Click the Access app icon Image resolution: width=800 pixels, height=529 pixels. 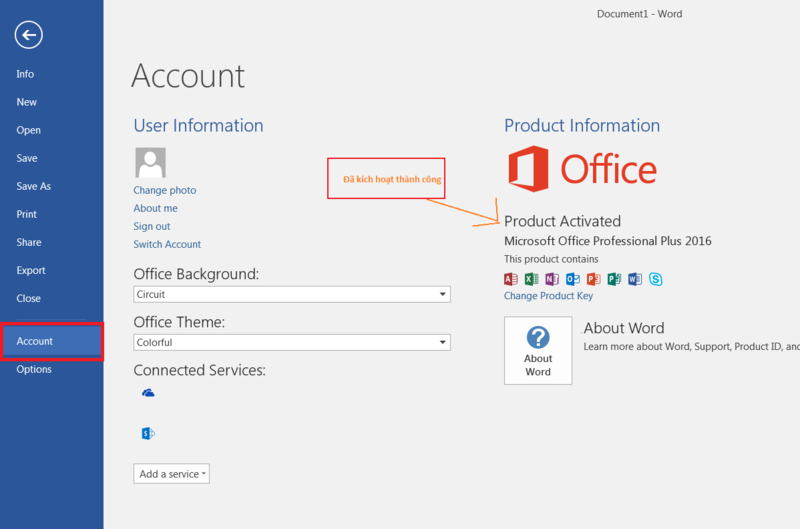511,279
